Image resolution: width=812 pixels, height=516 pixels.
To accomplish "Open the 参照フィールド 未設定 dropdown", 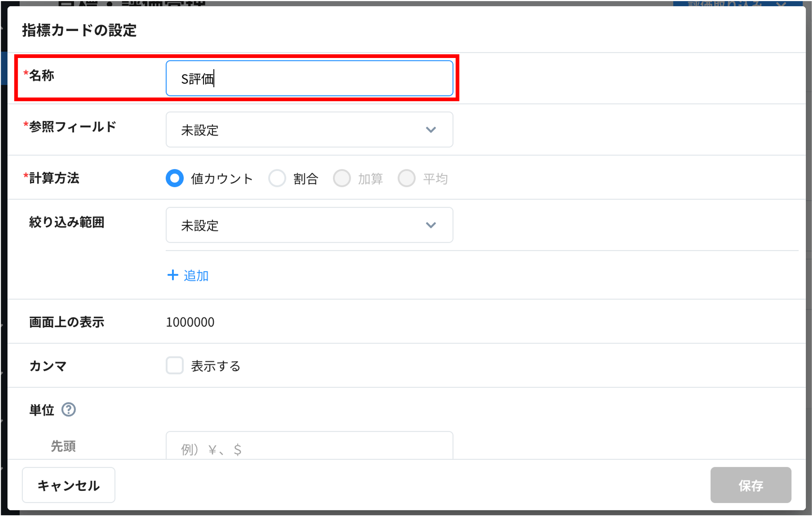I will 309,130.
